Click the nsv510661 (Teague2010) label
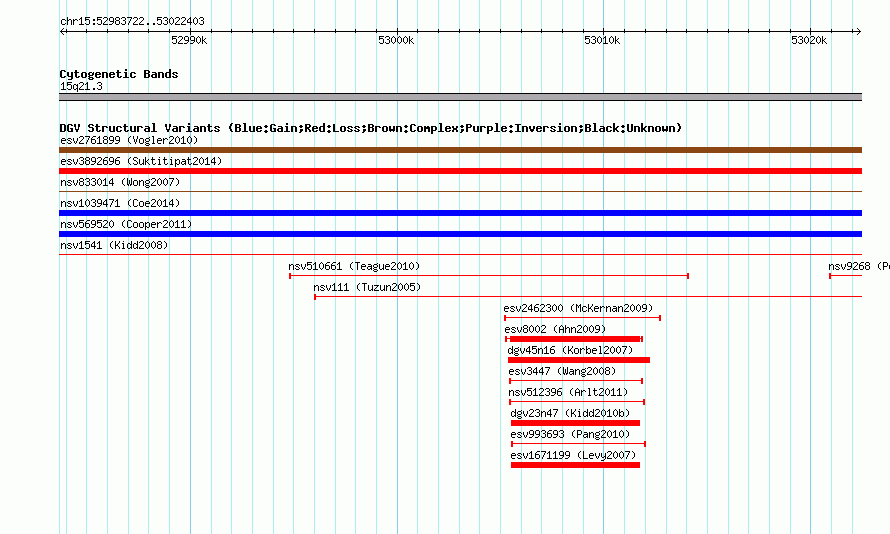The height and width of the screenshot is (534, 890). (354, 266)
